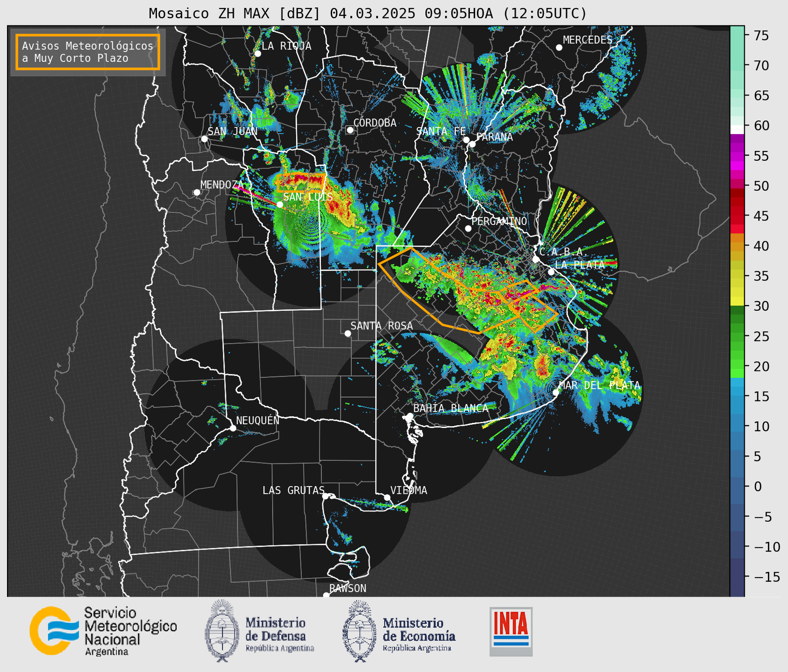
Task: Click the map title with date and time
Action: [368, 14]
